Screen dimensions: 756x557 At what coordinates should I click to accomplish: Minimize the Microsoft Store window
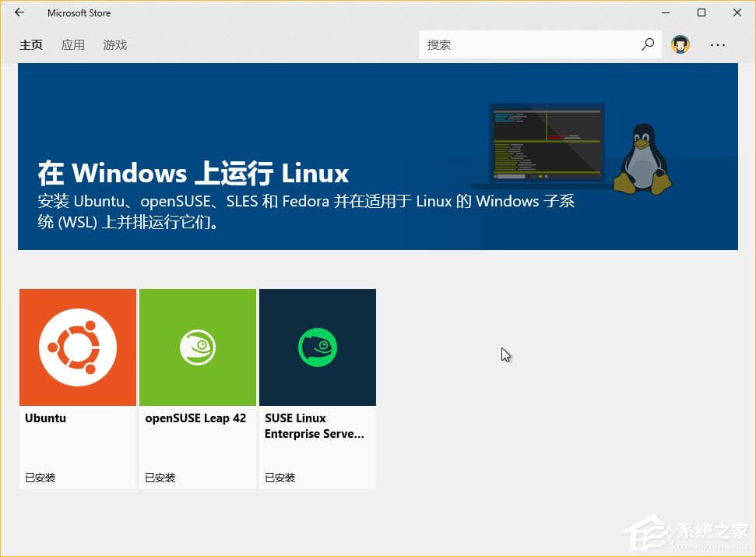tap(666, 12)
